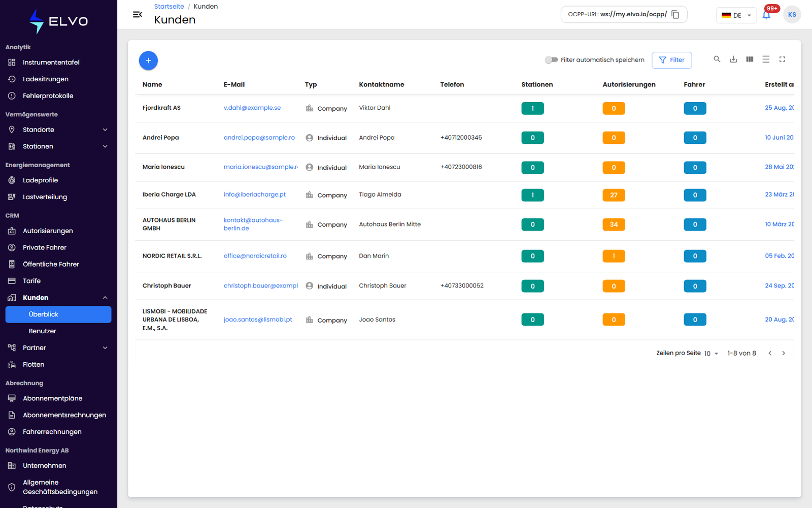The width and height of the screenshot is (812, 508).
Task: Click Fjordkraft AS customer name
Action: coord(161,108)
